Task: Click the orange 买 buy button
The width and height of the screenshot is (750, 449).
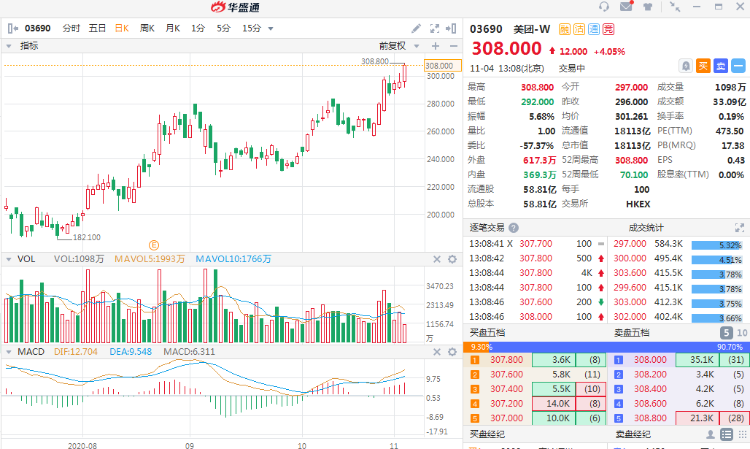Action: (x=703, y=65)
